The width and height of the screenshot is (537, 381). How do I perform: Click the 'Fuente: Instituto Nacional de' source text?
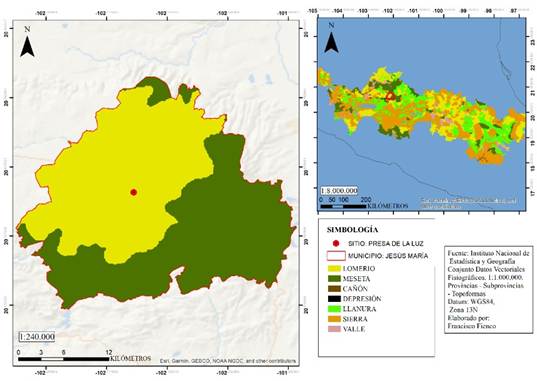(488, 253)
